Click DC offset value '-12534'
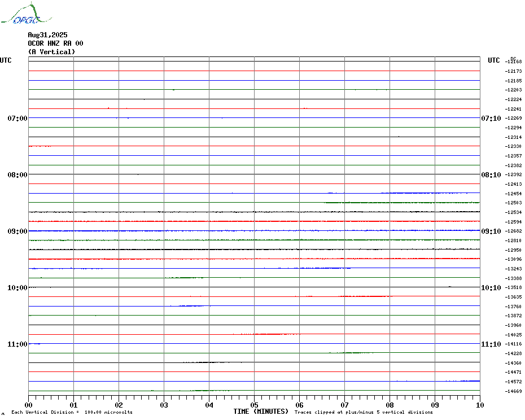The width and height of the screenshot is (525, 420). point(513,212)
